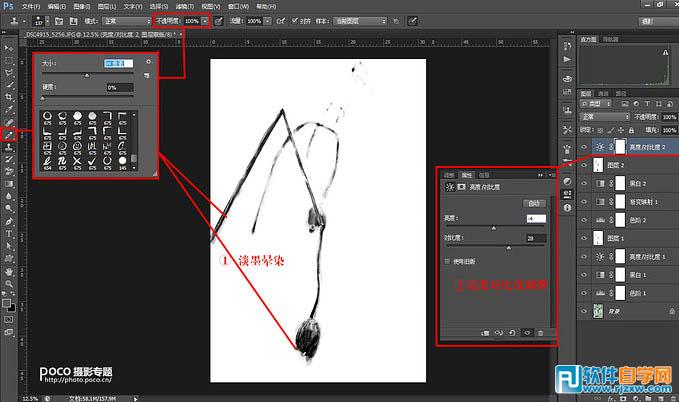
Task: Select the Horizontal Type tool
Action: [9, 234]
